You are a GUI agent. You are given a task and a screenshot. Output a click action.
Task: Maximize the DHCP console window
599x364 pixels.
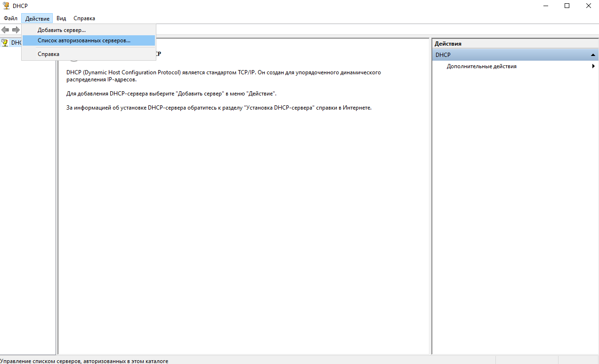coord(567,6)
